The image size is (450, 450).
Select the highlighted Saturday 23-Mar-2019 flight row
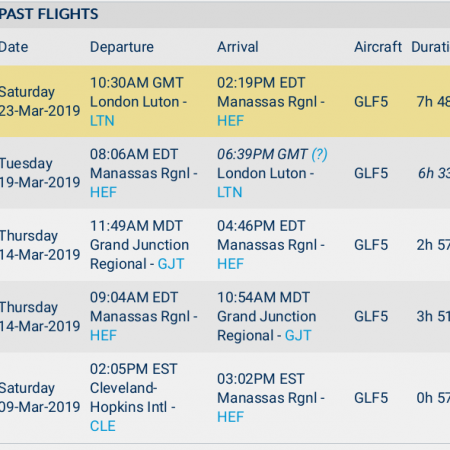(x=225, y=101)
